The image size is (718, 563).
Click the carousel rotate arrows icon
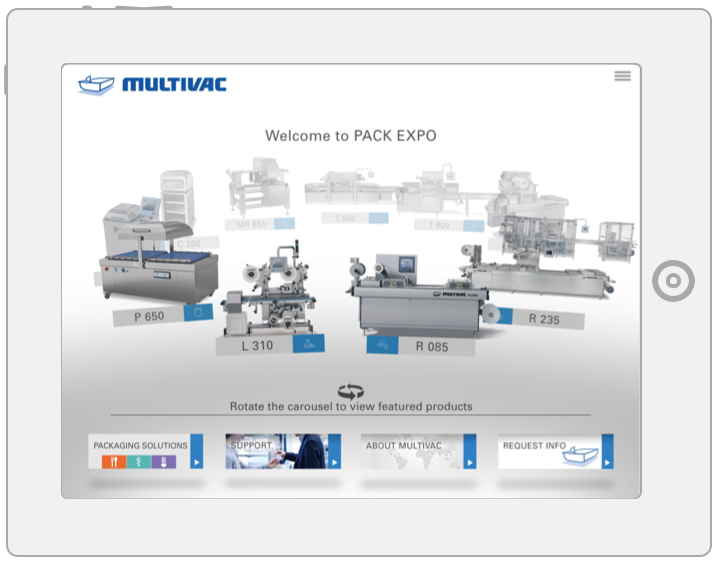click(351, 391)
